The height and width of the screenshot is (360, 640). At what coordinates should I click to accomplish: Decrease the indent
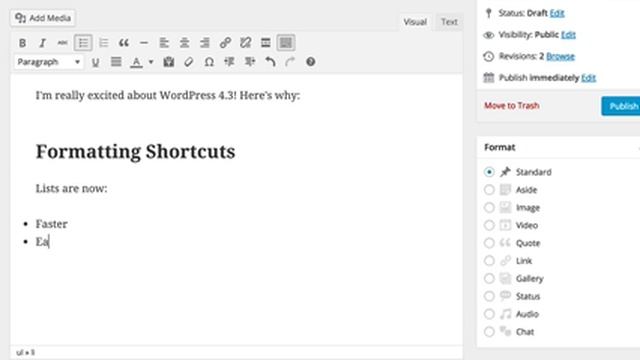tap(229, 62)
